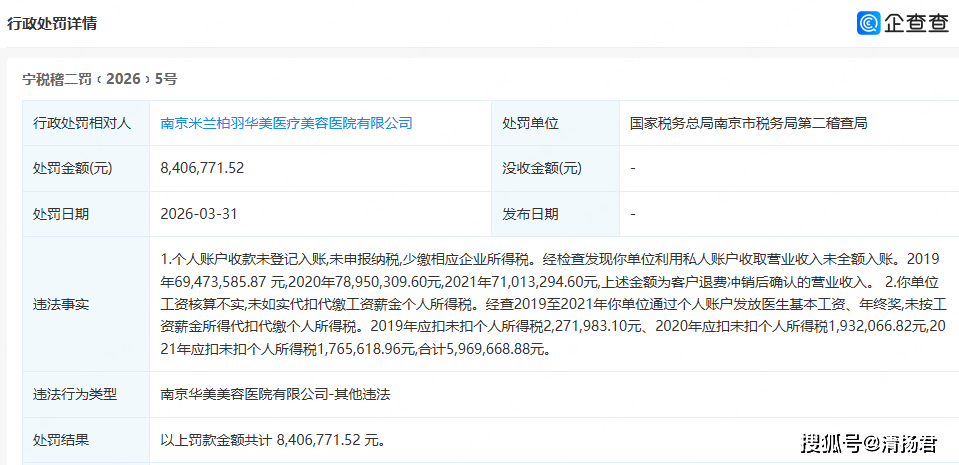The image size is (959, 465).
Task: Select 南京华美美容医院有限公司-其他违法 violation type text
Action: coord(275,394)
